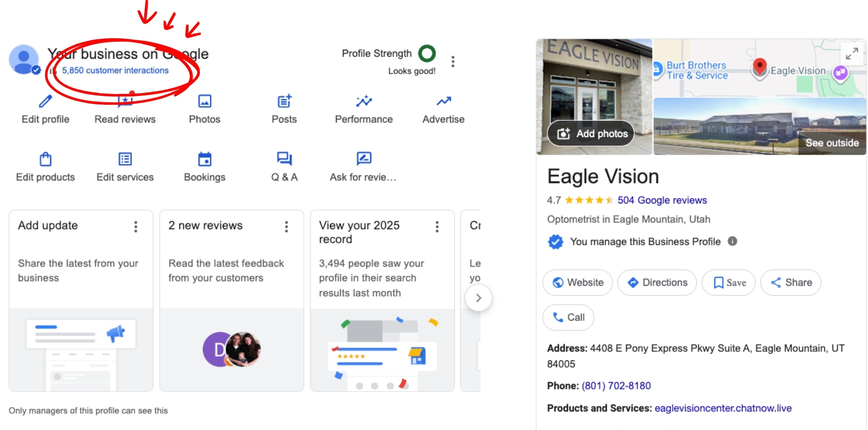Open eaglevisioncenter.chatnow.live link
Viewport: 868px width, 430px height.
(723, 408)
